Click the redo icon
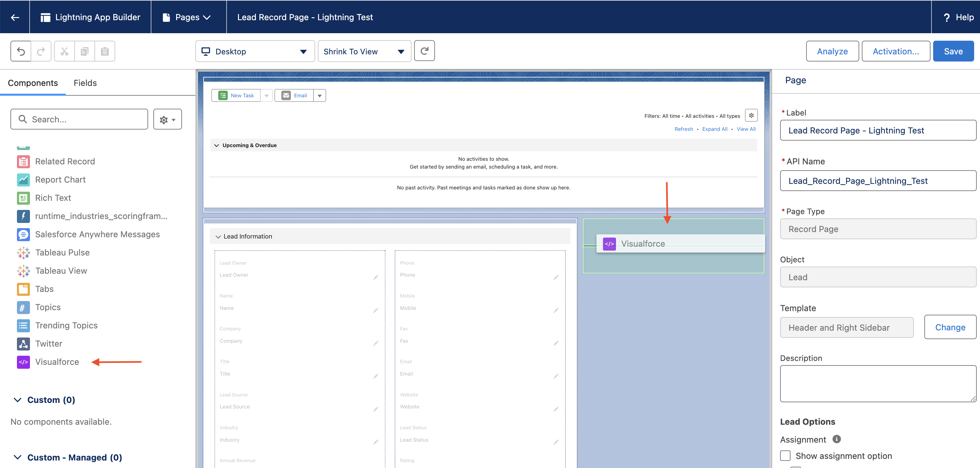This screenshot has height=468, width=980. [41, 51]
